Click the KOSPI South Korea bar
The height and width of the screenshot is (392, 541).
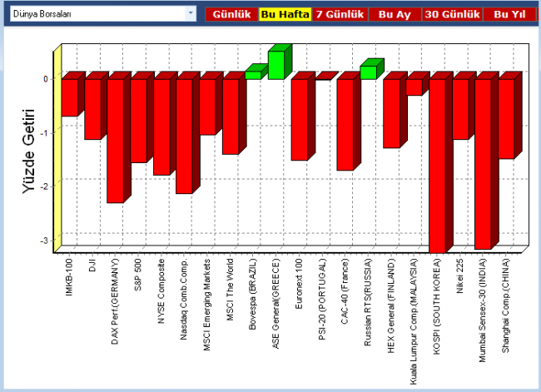click(438, 166)
